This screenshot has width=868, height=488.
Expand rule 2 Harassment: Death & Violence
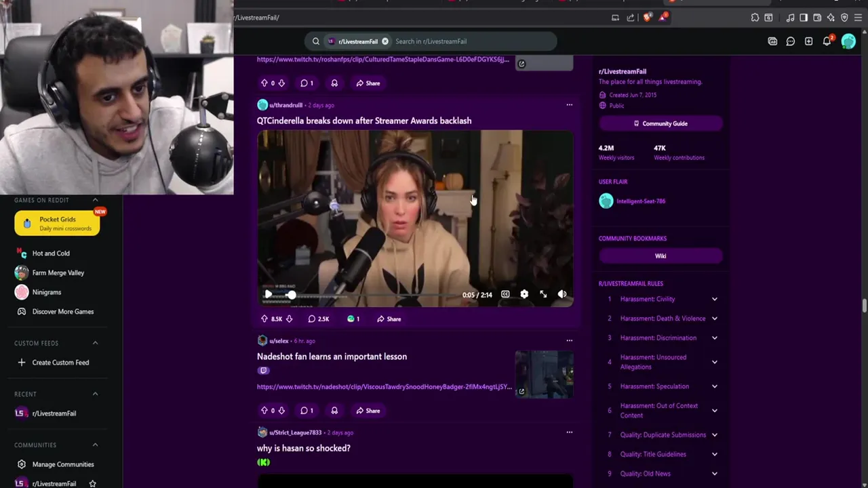click(714, 319)
